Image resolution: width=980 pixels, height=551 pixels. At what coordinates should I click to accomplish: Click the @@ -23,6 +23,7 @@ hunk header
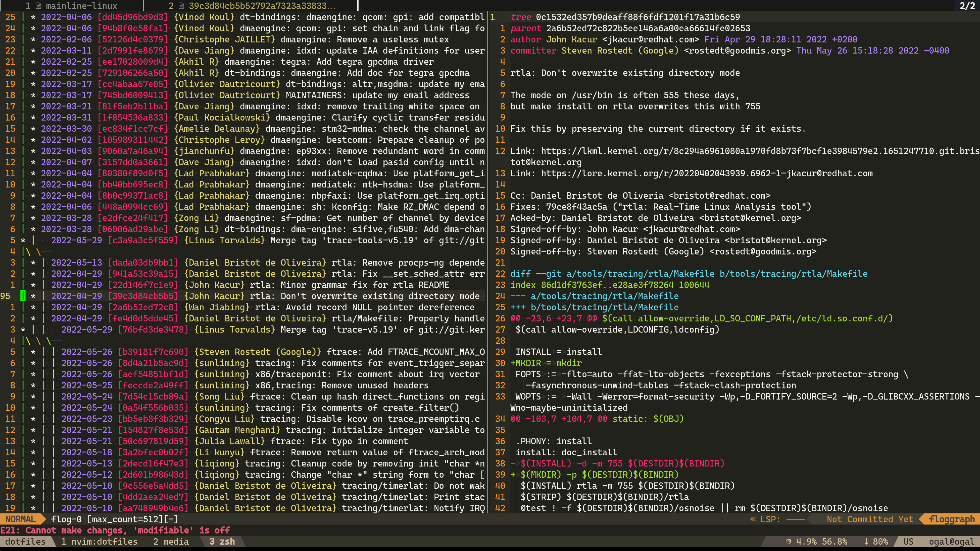pos(702,318)
